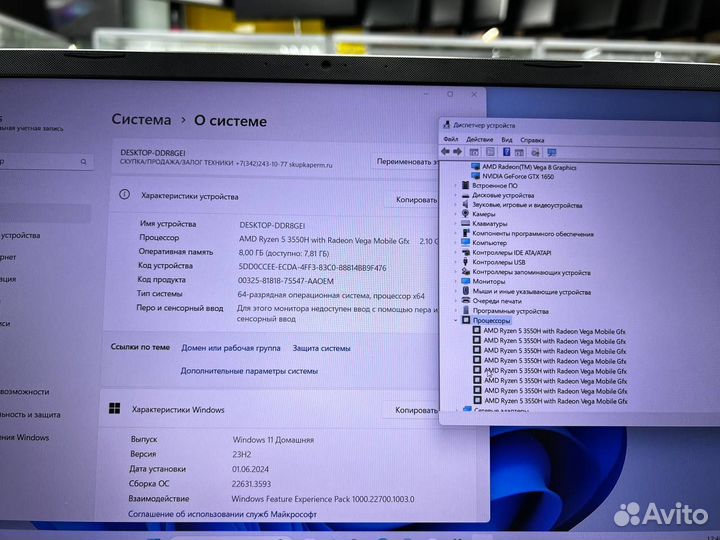Expand Контроллеры IDE ATA/ATAPI node
The width and height of the screenshot is (720, 540).
(456, 252)
